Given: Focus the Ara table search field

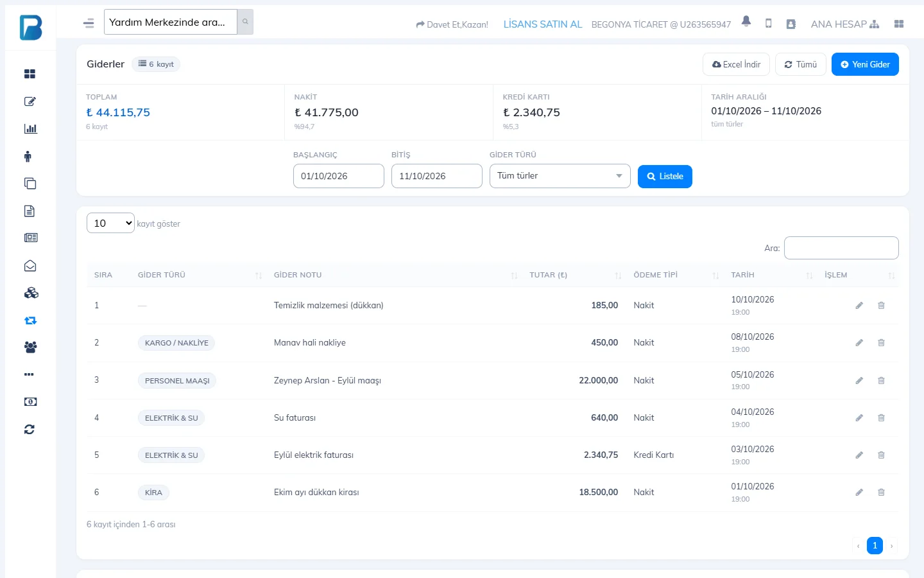Looking at the screenshot, I should (841, 248).
